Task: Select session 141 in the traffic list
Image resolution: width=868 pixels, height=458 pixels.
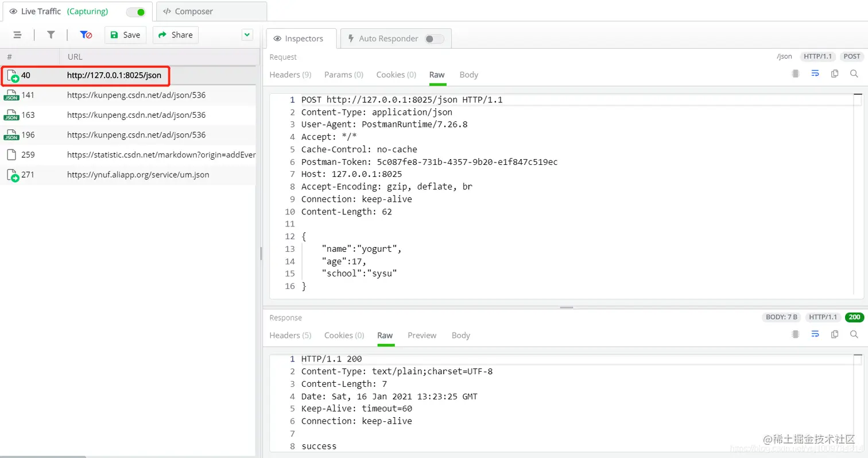Action: click(x=128, y=95)
